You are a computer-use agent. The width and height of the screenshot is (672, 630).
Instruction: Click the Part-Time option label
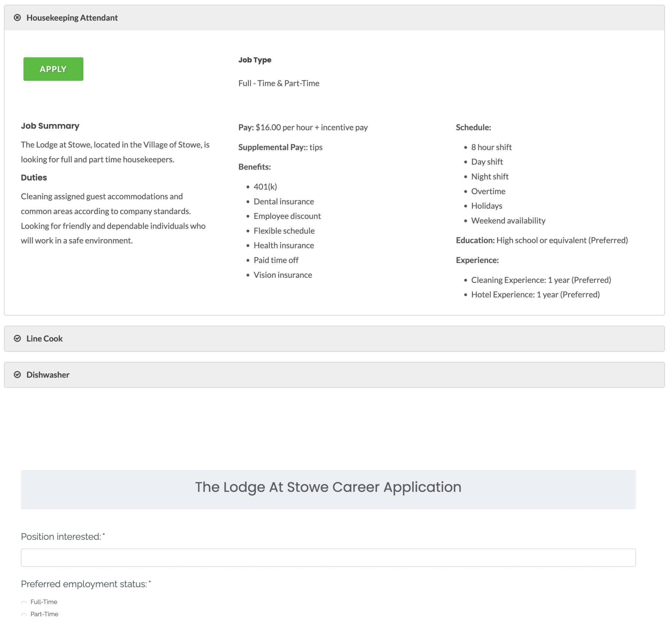coord(44,614)
